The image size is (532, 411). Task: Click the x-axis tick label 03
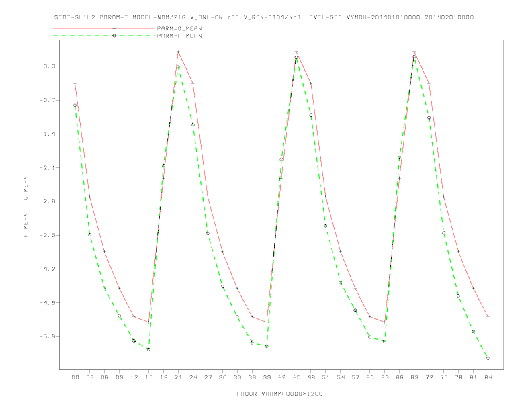tap(89, 377)
